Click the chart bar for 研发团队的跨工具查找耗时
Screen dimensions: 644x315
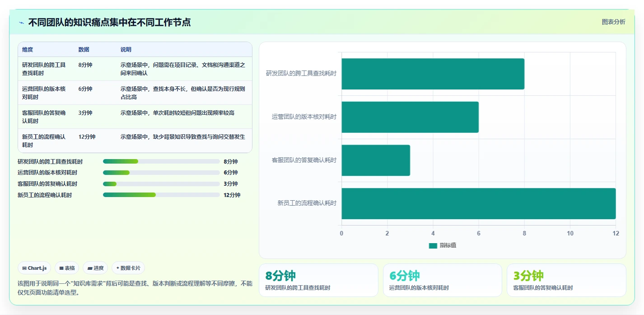[433, 74]
